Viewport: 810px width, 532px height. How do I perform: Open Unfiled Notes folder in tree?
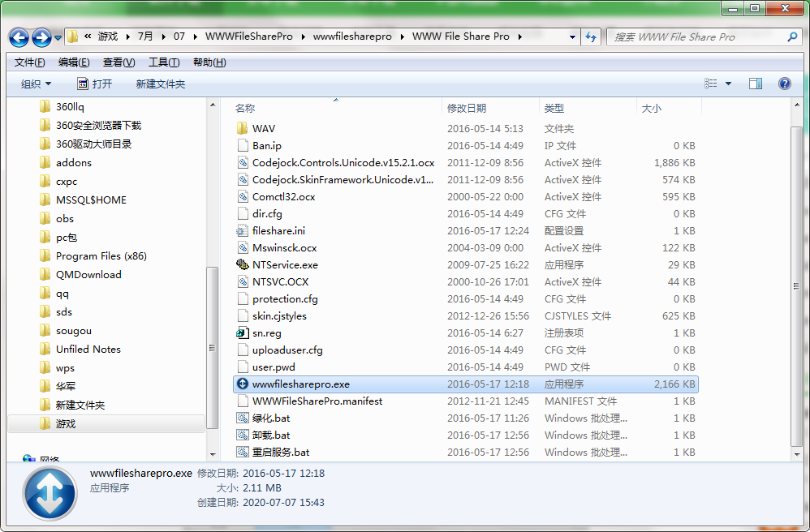point(80,350)
